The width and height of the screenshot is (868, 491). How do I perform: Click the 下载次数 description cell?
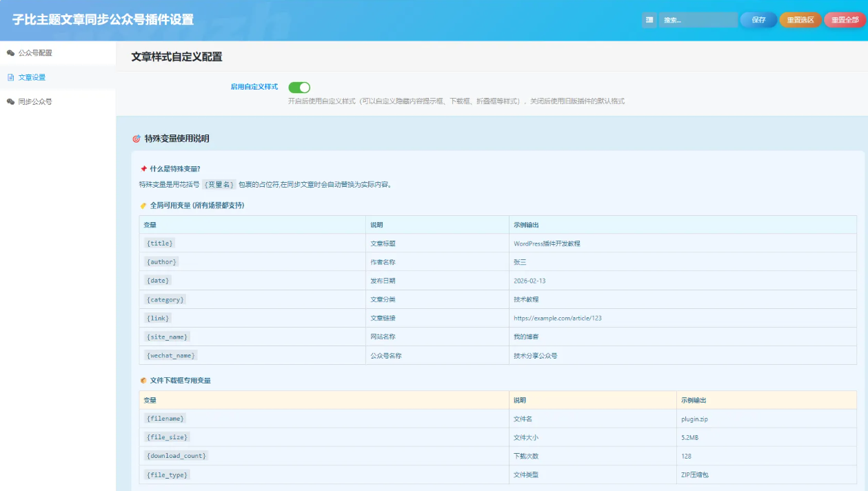593,456
